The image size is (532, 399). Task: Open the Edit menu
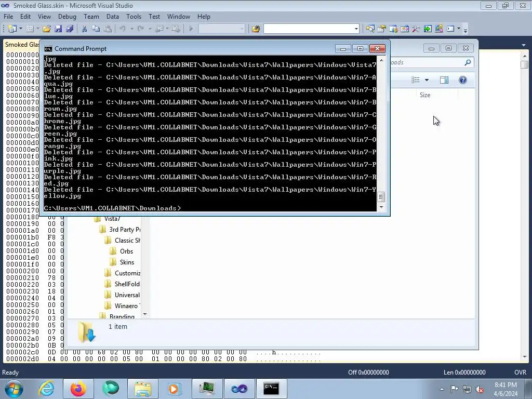click(x=25, y=17)
